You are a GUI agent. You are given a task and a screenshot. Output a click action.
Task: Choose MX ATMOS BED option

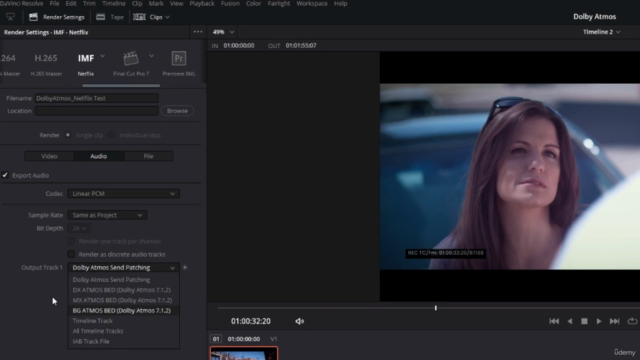tap(123, 300)
